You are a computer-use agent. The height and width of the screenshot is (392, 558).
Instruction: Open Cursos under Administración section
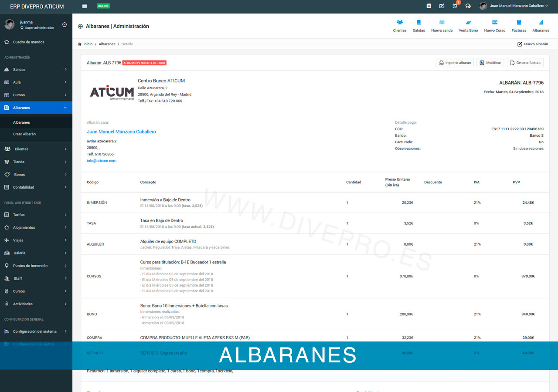[36, 95]
